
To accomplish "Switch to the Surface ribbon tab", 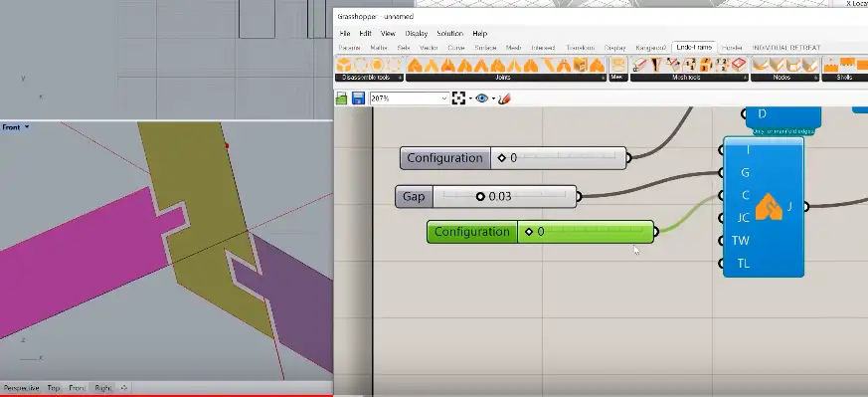I will coord(485,48).
